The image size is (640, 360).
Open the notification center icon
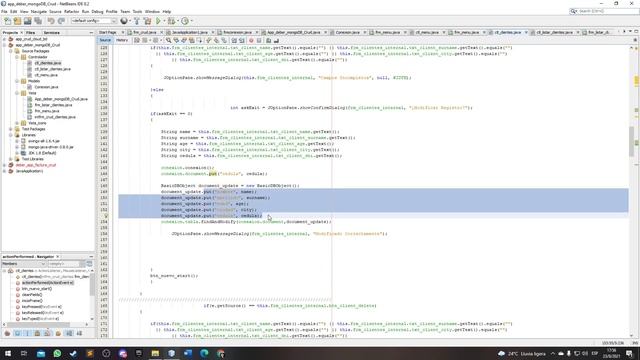click(x=629, y=353)
